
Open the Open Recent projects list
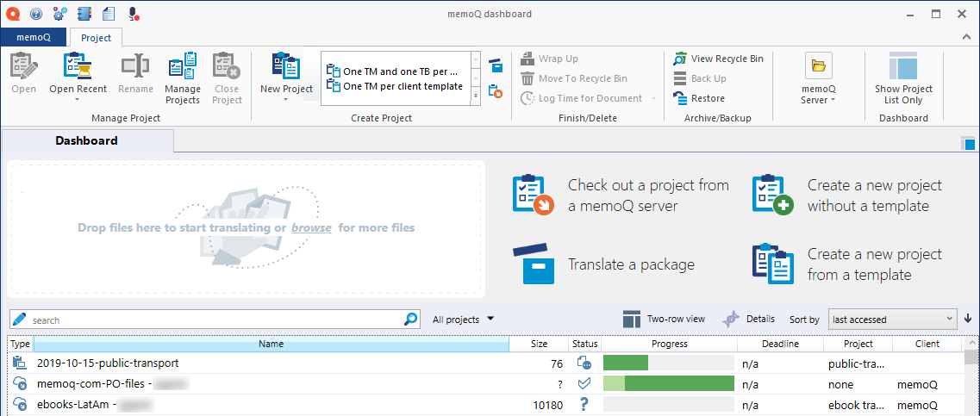click(78, 78)
